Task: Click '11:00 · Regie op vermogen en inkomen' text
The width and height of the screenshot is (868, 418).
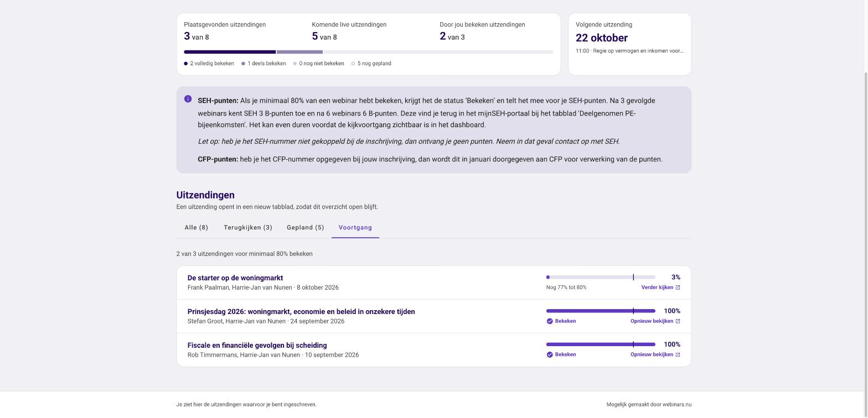Action: (629, 51)
